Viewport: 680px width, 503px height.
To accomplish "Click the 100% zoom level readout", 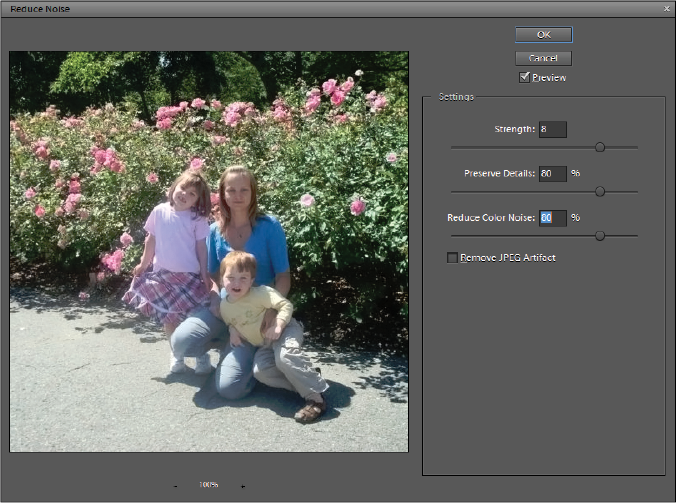I will 208,485.
